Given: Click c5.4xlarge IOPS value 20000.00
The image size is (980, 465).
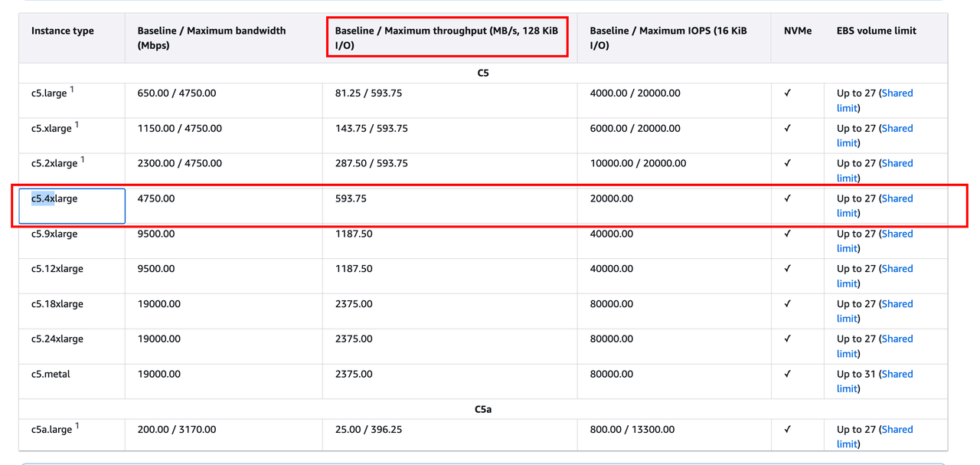Looking at the screenshot, I should [x=612, y=198].
